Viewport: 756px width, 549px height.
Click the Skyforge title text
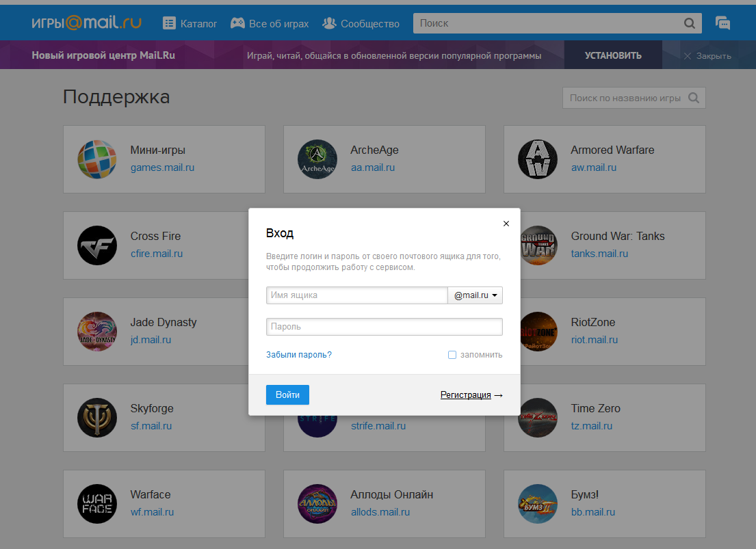(x=152, y=408)
